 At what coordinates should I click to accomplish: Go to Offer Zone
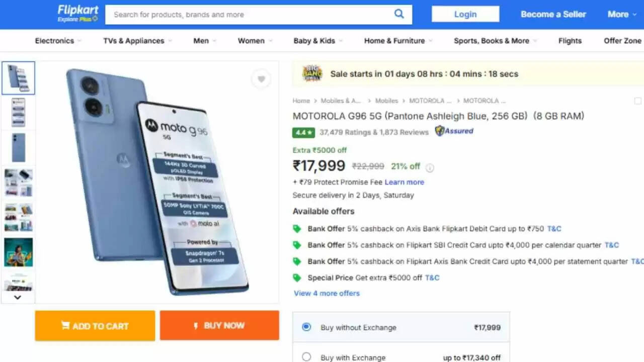point(622,41)
